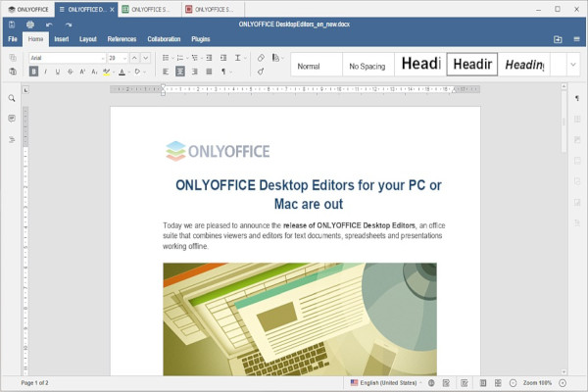The width and height of the screenshot is (588, 392).
Task: Toggle Strikethrough formatting
Action: (71, 72)
